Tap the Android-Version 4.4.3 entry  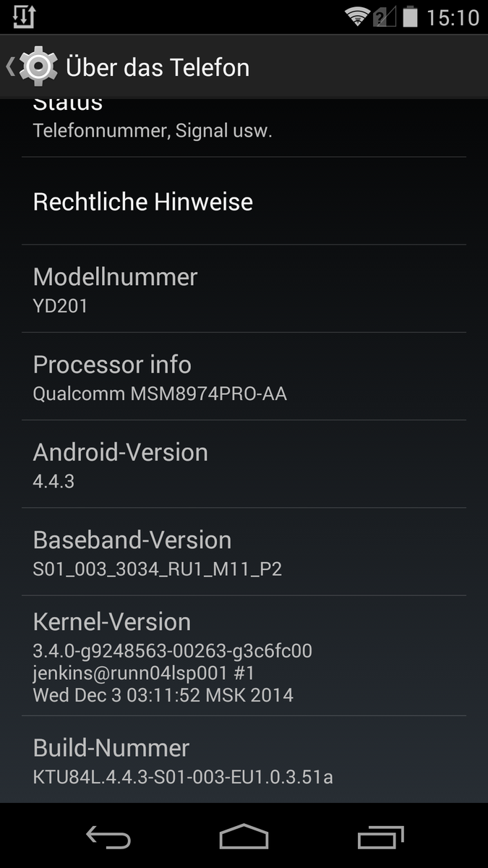click(x=244, y=464)
